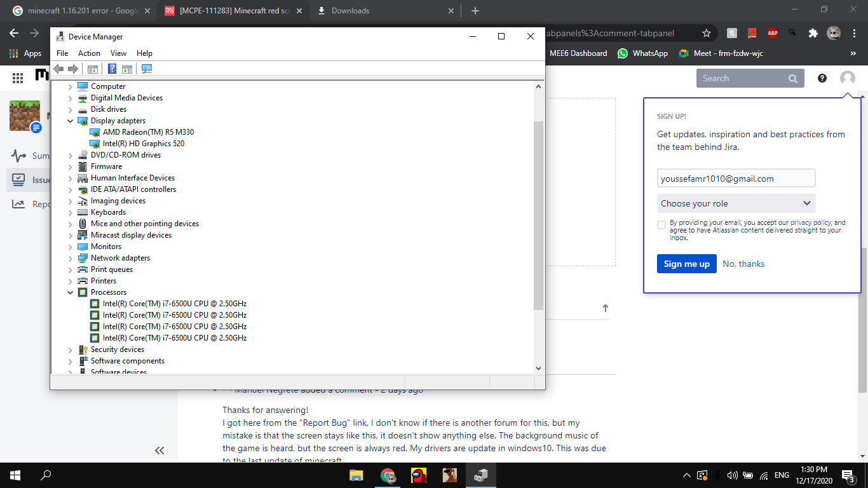Open File Explorer from the taskbar
The width and height of the screenshot is (868, 488).
click(x=356, y=475)
